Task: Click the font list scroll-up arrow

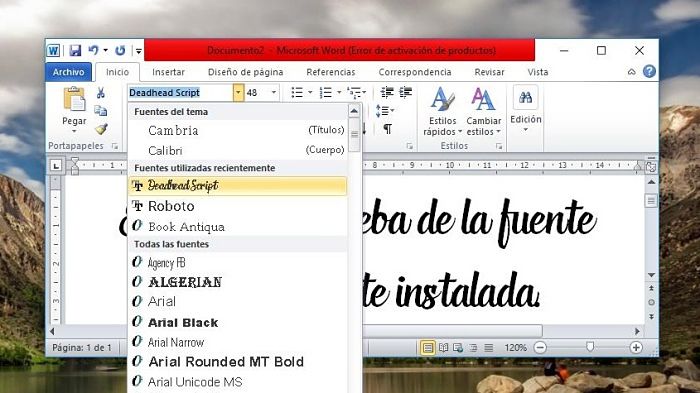Action: [354, 111]
